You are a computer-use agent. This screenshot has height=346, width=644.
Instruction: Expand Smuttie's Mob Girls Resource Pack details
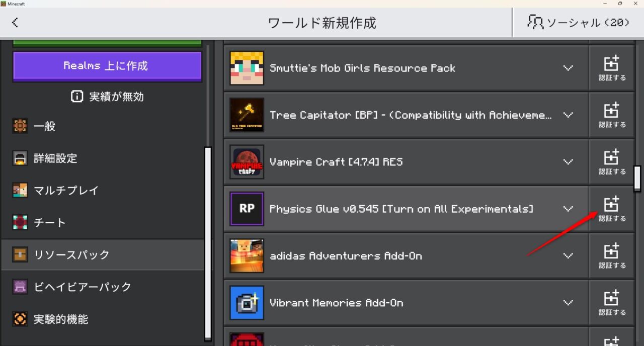pyautogui.click(x=568, y=68)
